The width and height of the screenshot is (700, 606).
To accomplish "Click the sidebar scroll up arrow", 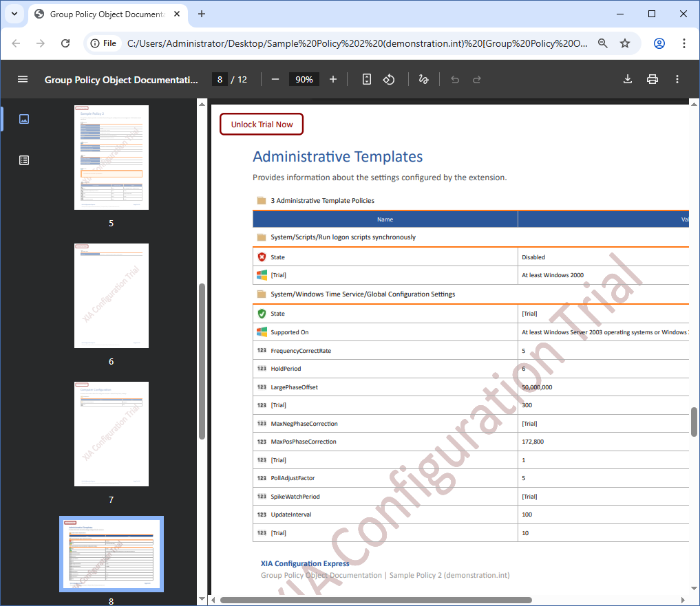I will 202,105.
